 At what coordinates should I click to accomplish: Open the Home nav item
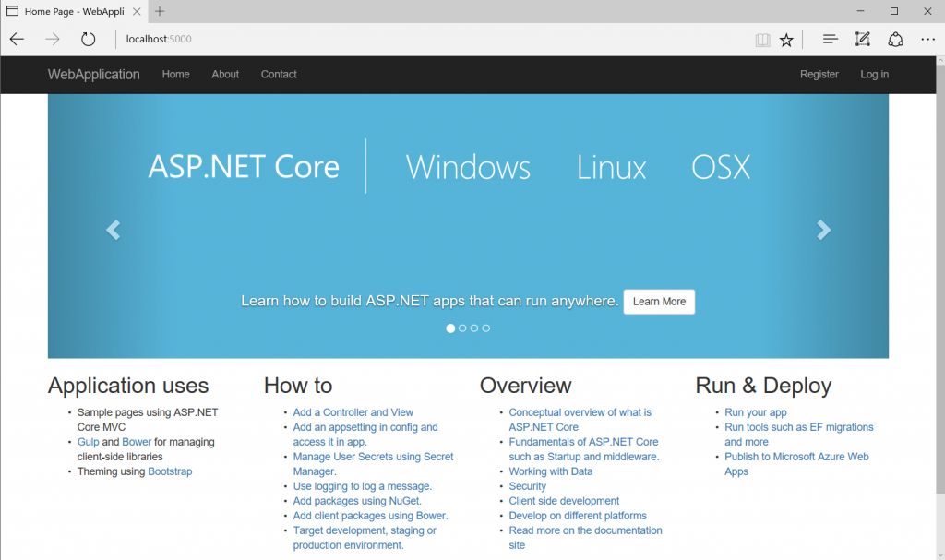pos(176,74)
